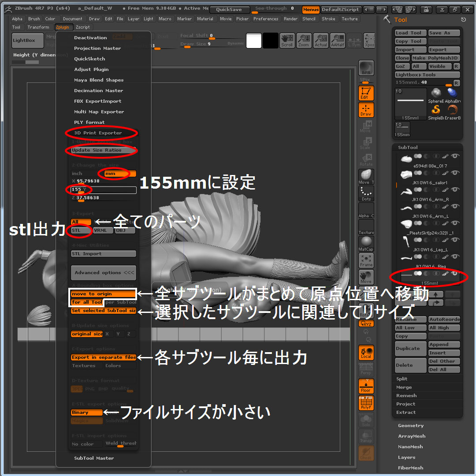Open the Zscript menu
The image size is (476, 476).
(82, 27)
